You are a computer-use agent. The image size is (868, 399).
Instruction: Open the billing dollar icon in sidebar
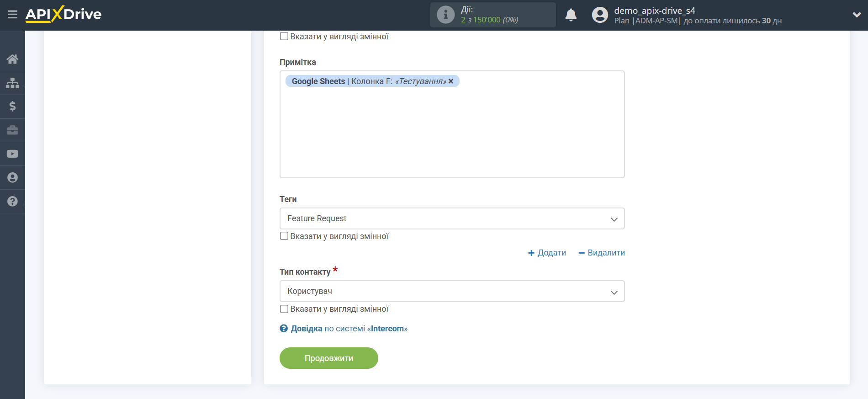click(x=12, y=106)
